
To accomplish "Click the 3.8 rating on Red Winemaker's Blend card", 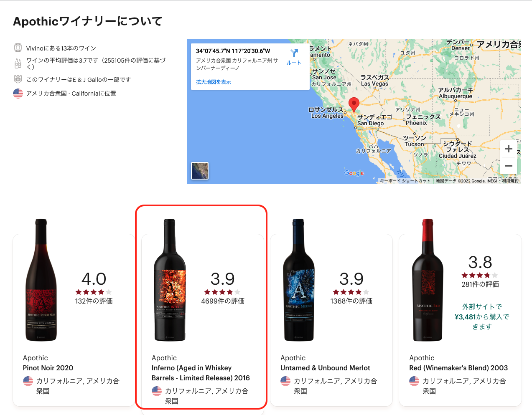I will click(x=480, y=262).
